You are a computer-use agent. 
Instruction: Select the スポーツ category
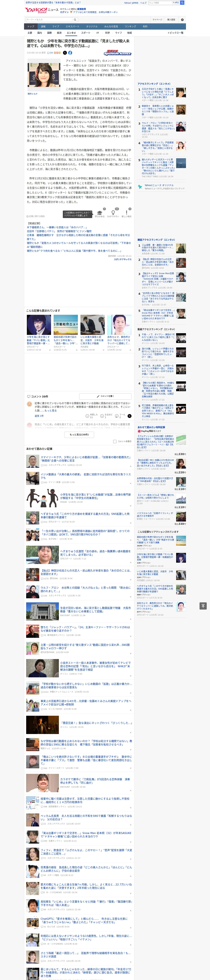[x=86, y=33]
